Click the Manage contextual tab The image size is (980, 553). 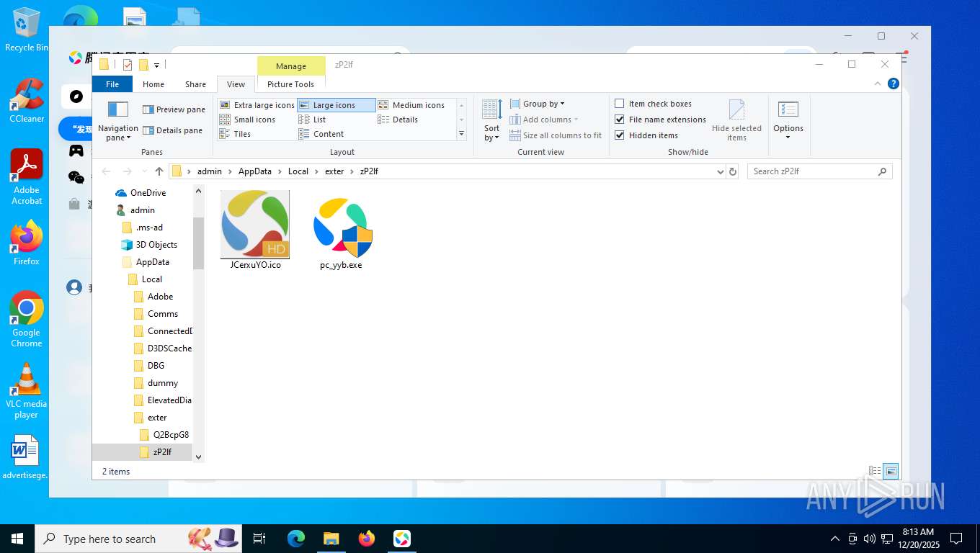coord(291,66)
